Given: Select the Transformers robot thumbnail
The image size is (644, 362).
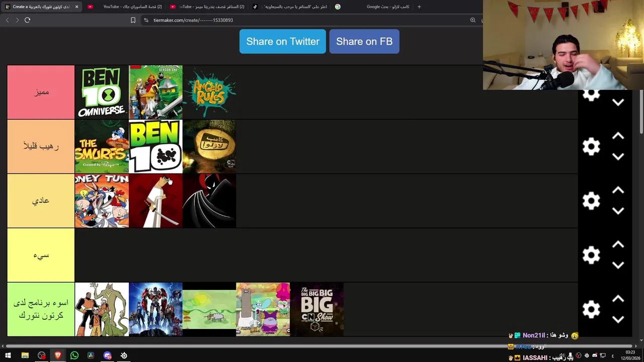Looking at the screenshot, I should tap(155, 309).
